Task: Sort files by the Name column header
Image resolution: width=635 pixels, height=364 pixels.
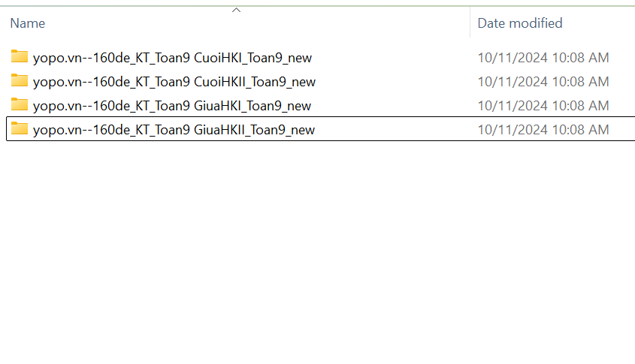Action: tap(28, 23)
